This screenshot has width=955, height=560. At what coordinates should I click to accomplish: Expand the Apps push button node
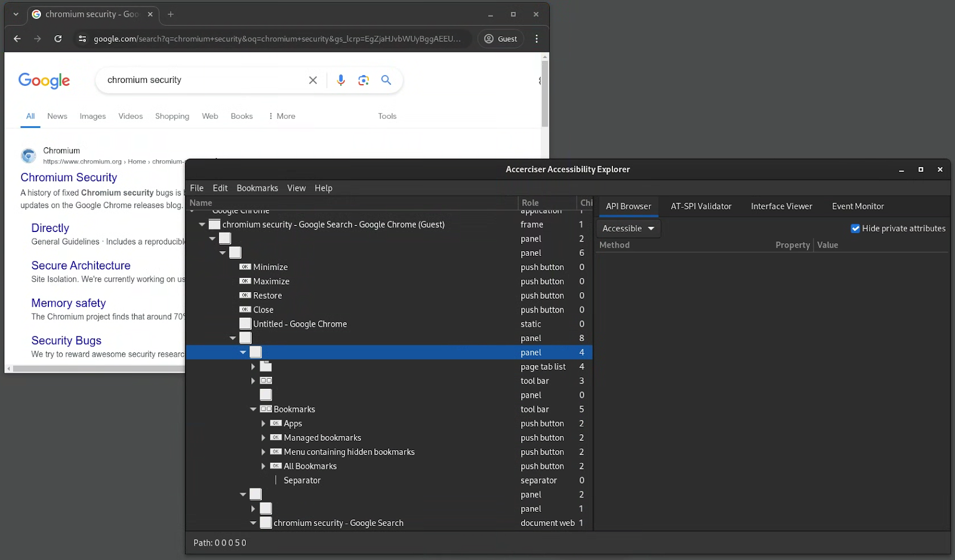pyautogui.click(x=263, y=423)
